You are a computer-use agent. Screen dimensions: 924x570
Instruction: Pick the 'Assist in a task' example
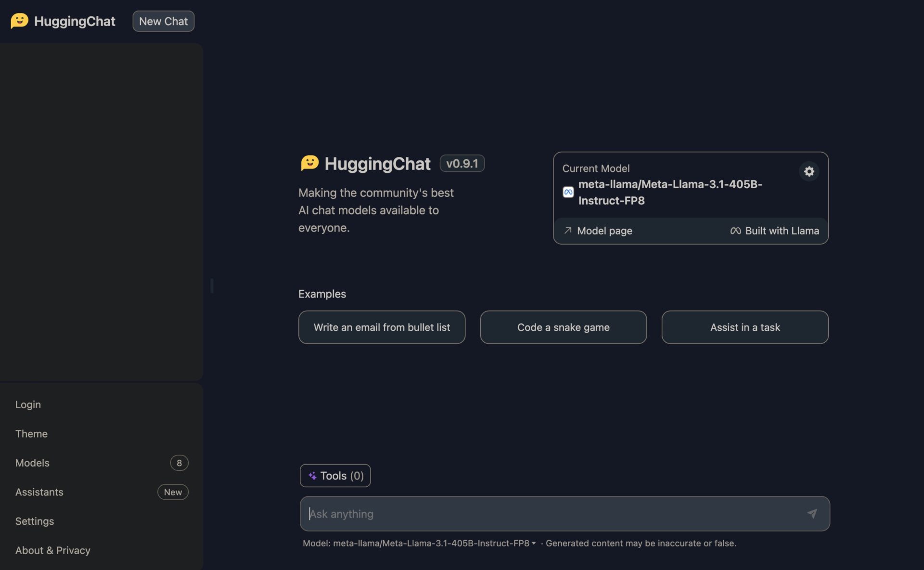click(x=745, y=327)
